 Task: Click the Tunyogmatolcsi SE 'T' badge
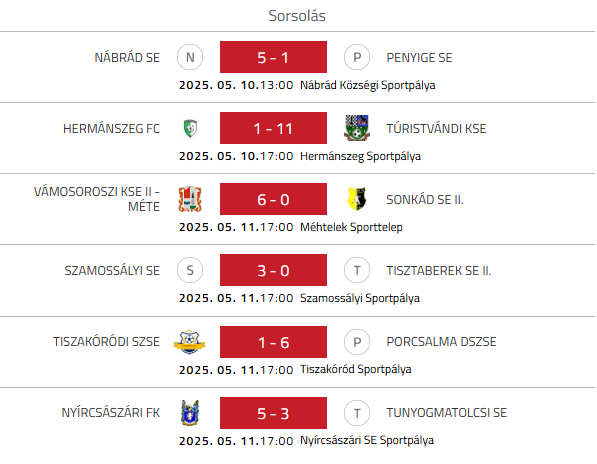point(357,413)
